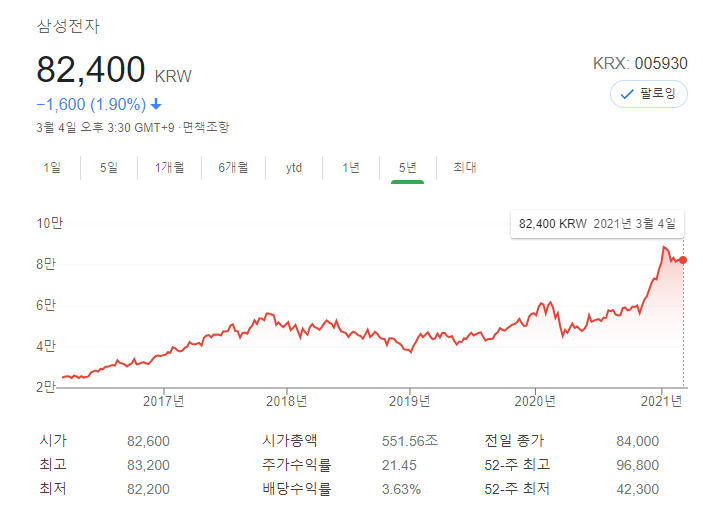The height and width of the screenshot is (516, 703).
Task: Click the 10만 y-axis label
Action: (x=50, y=223)
